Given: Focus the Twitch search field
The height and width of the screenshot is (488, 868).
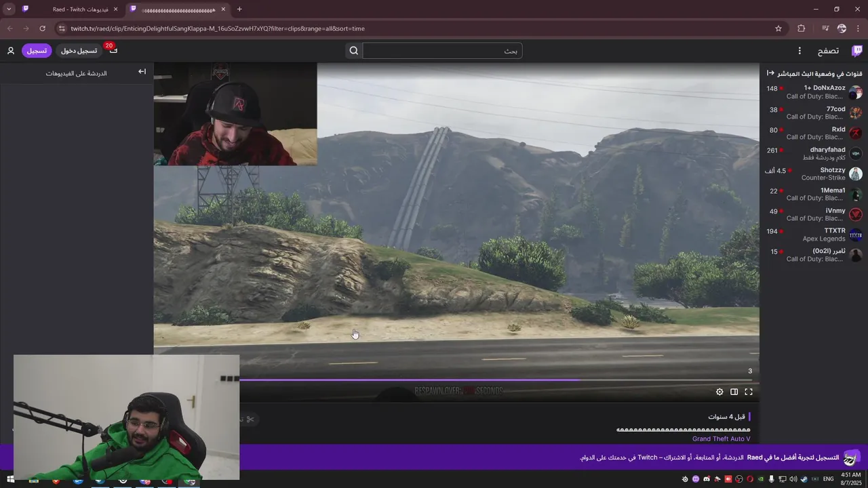Looking at the screenshot, I should coord(442,51).
